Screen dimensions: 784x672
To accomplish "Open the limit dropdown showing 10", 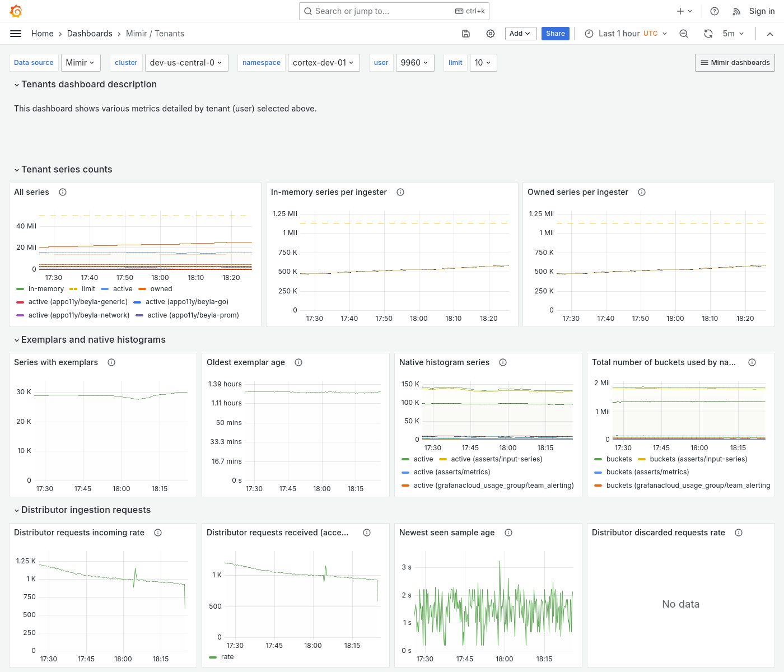I will click(x=483, y=63).
